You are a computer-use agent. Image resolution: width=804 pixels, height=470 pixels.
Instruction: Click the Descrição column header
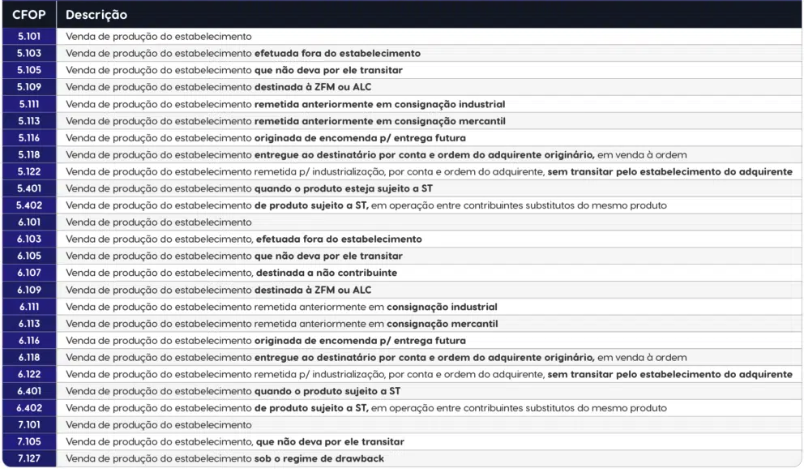pyautogui.click(x=96, y=16)
